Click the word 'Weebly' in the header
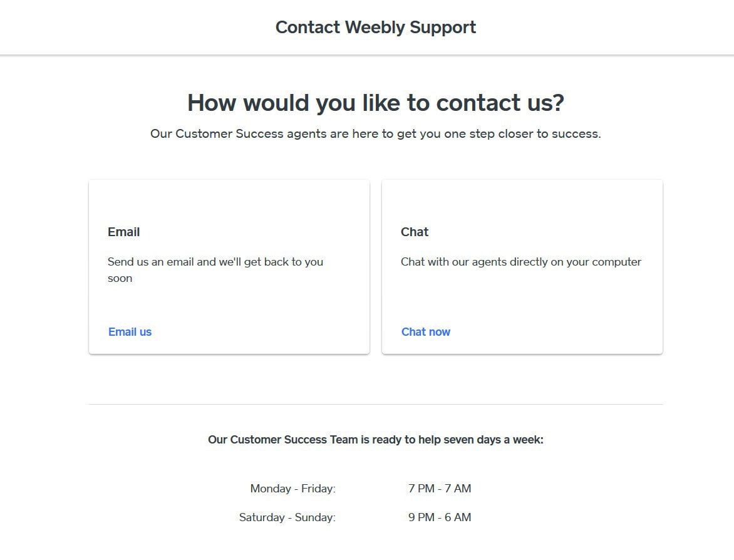 (x=375, y=28)
